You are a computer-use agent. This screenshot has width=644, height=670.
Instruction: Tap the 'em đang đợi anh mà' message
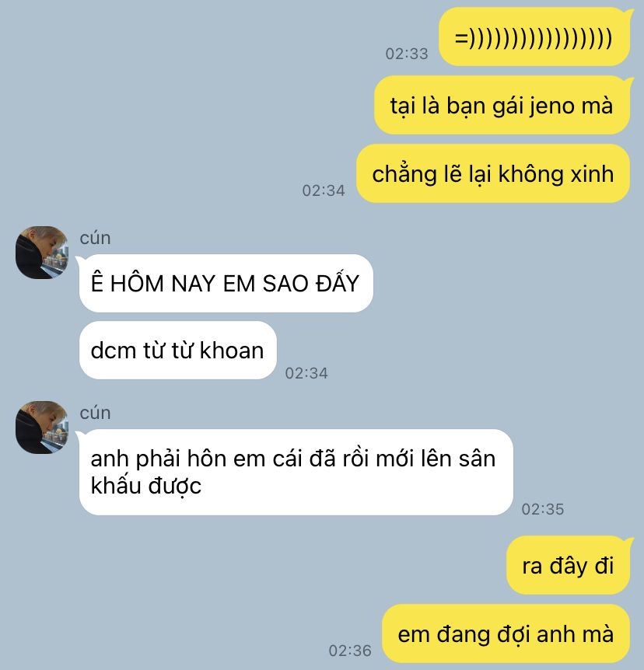tap(506, 633)
